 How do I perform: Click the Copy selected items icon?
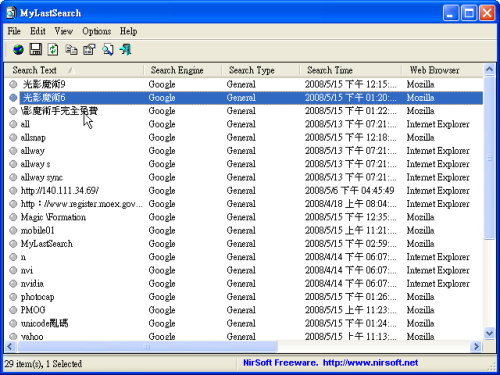[71, 50]
